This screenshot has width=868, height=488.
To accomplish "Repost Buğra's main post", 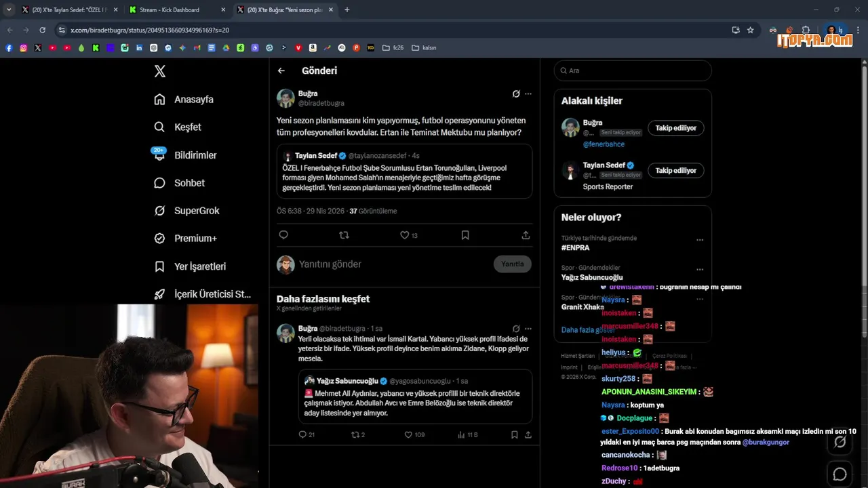I will point(344,235).
